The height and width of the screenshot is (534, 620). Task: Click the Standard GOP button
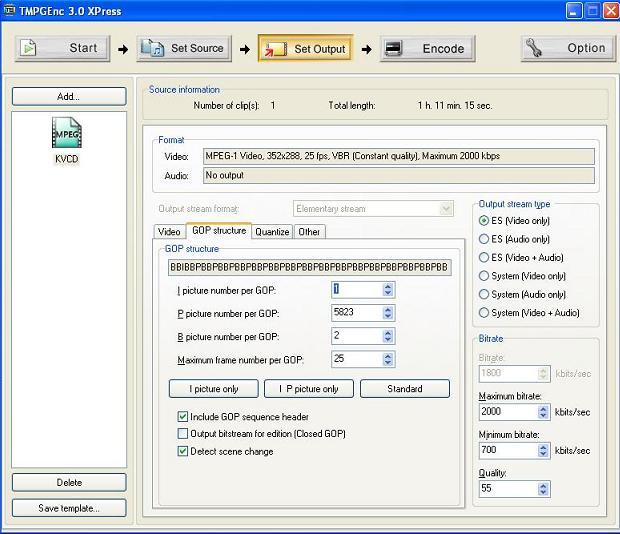point(405,389)
